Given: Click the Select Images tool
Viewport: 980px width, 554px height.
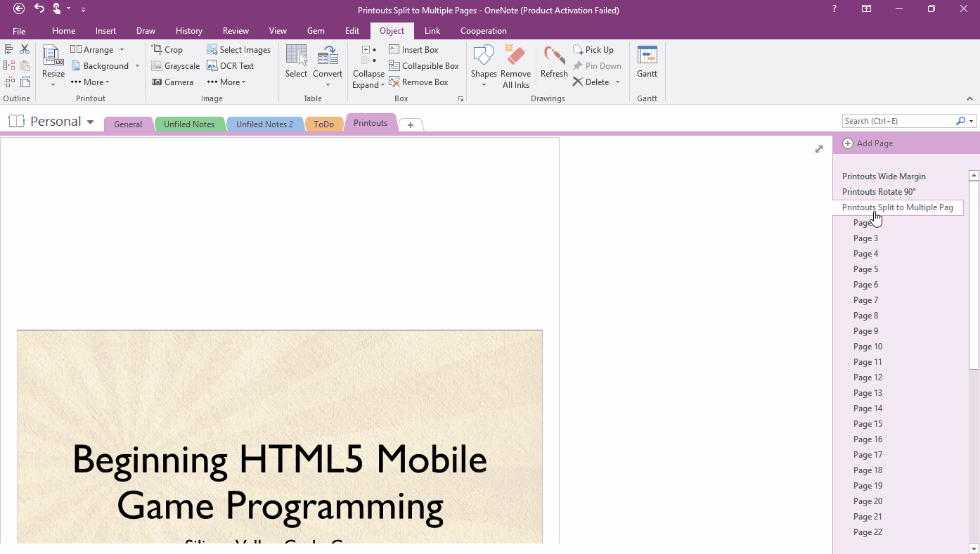Looking at the screenshot, I should click(238, 50).
